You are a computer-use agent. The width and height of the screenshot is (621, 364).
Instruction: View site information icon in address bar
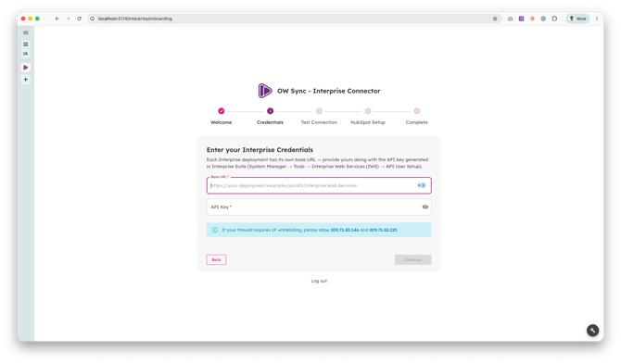click(x=93, y=19)
